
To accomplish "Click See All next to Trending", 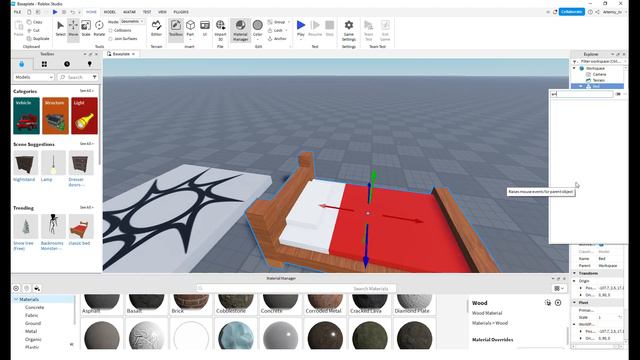I will (87, 207).
